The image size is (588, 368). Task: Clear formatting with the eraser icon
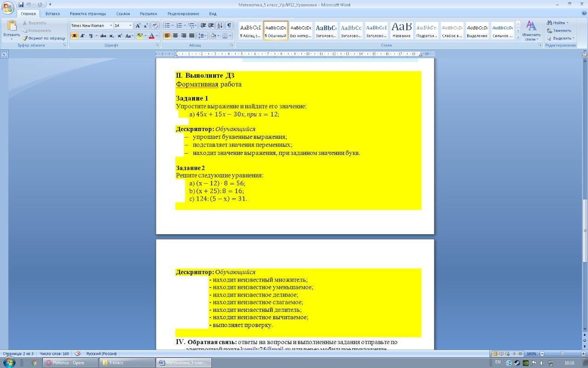tap(154, 26)
